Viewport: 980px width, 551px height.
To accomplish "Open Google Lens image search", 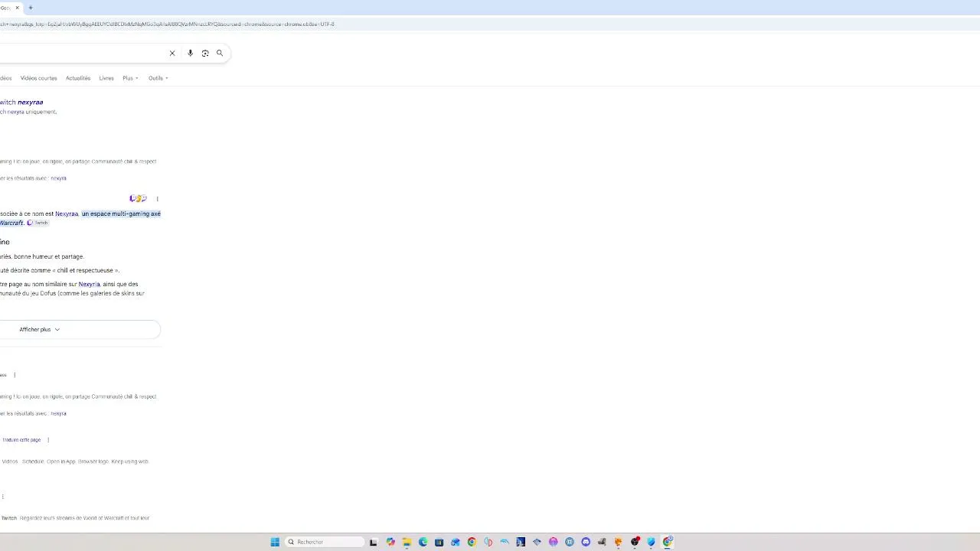I will pyautogui.click(x=205, y=53).
